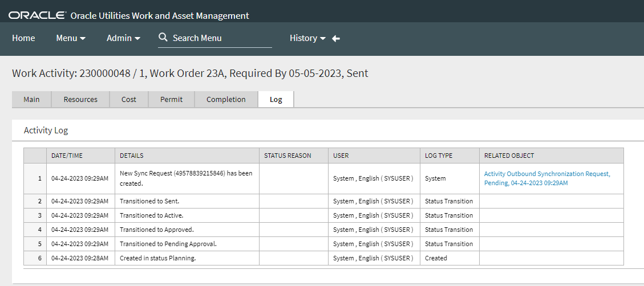Expand the Admin dropdown menu
The height and width of the screenshot is (286, 644).
pyautogui.click(x=123, y=38)
